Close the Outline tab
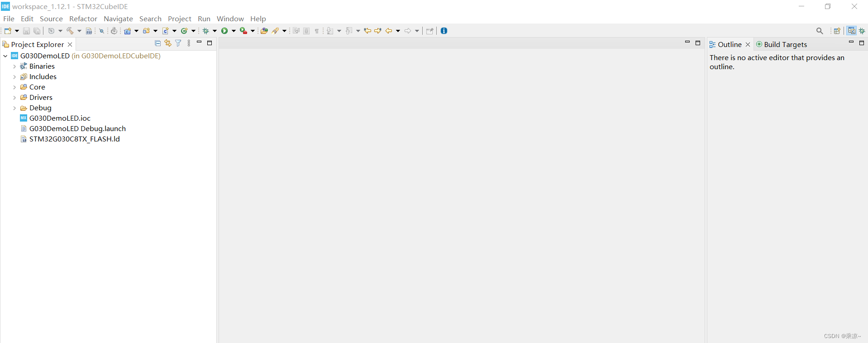868x343 pixels. [x=748, y=44]
